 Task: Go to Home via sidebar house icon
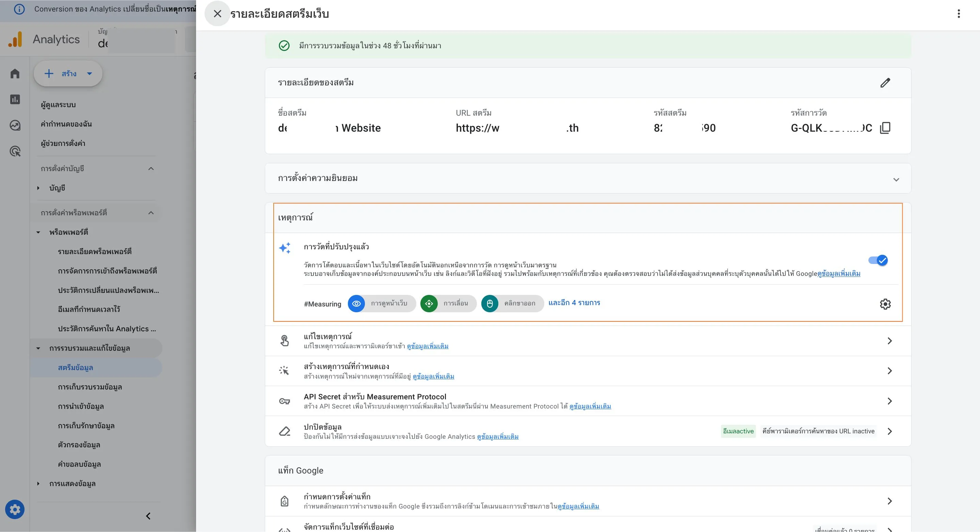[x=15, y=73]
